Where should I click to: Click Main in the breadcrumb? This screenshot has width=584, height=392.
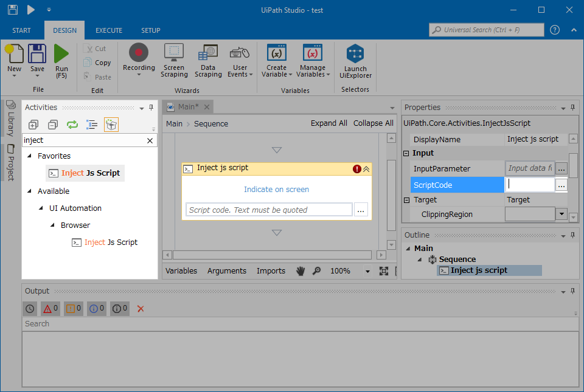(x=175, y=124)
